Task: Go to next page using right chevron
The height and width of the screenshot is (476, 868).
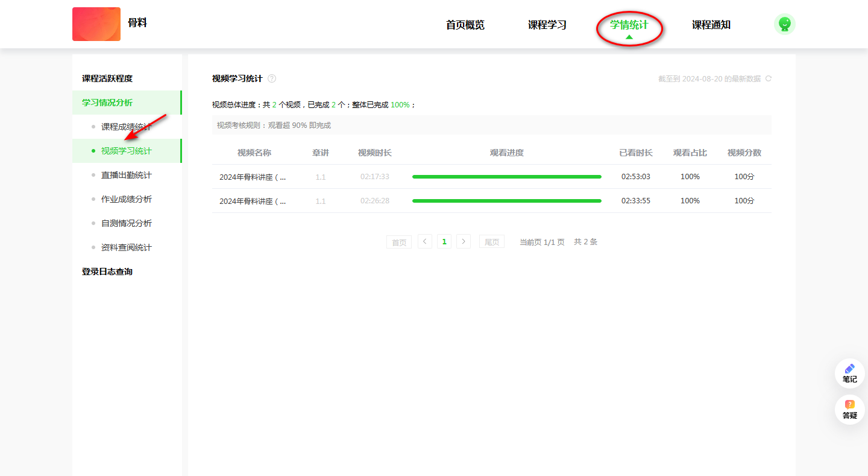Action: (x=464, y=241)
